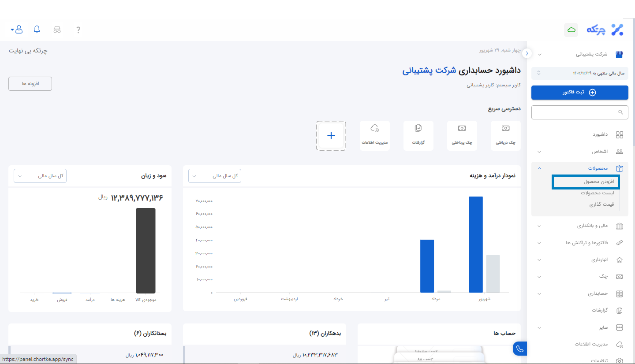Open the user profile dropdown menu
The width and height of the screenshot is (635, 364).
[18, 30]
